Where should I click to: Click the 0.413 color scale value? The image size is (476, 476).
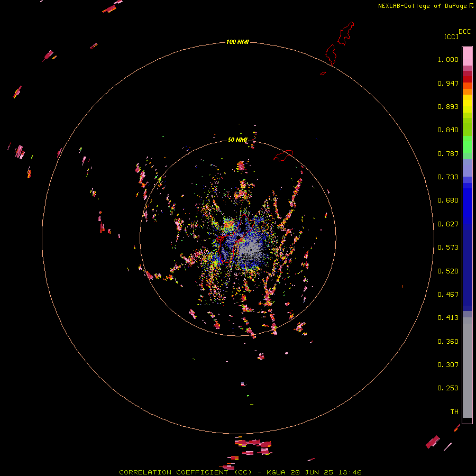coord(448,318)
